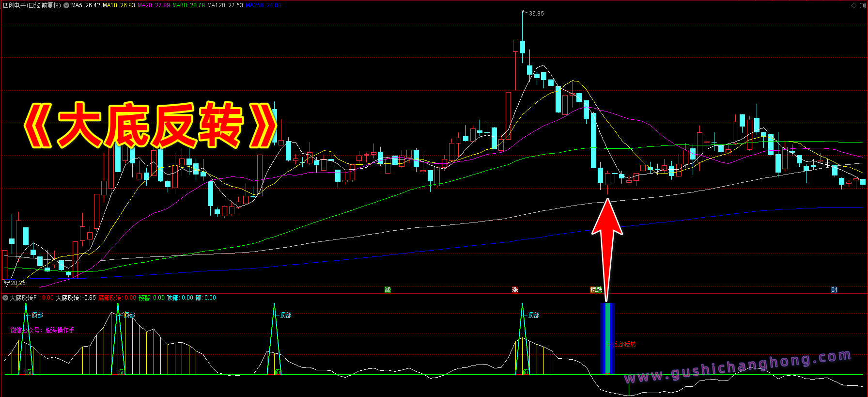Open dropdown next to 四创电子 chart title
Viewport: 868px width, 397px height.
click(x=66, y=5)
